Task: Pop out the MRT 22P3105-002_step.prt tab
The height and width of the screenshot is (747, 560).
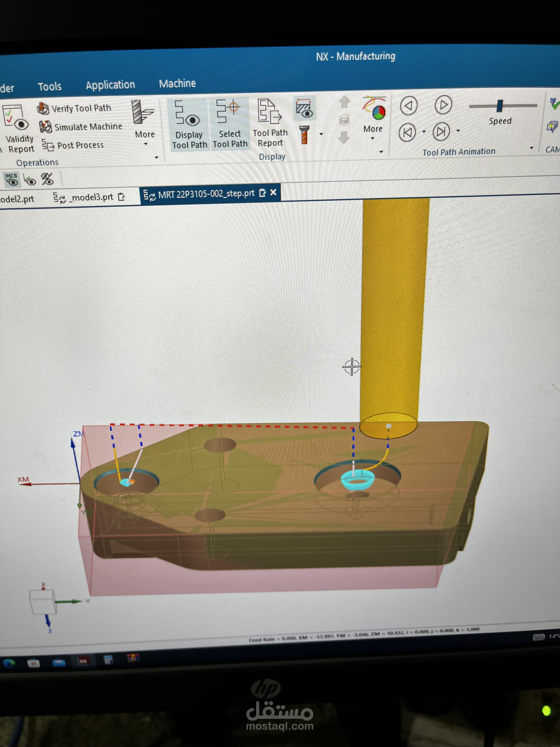Action: click(262, 193)
